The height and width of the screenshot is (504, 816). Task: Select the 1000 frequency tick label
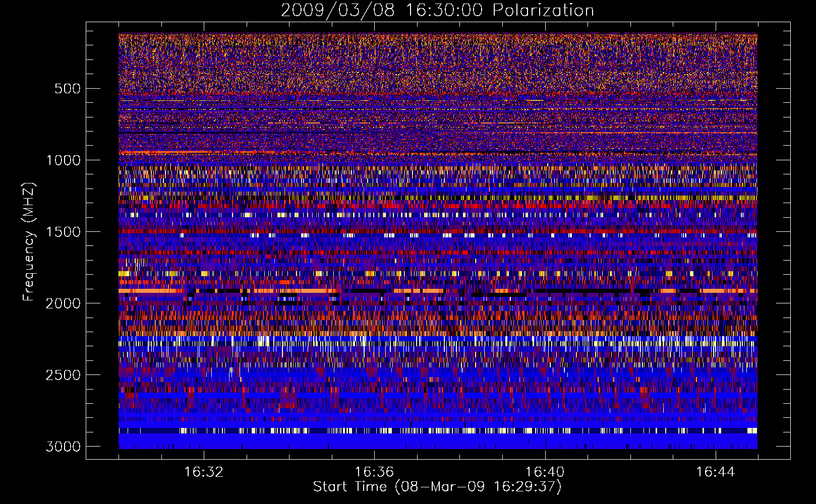coord(63,160)
